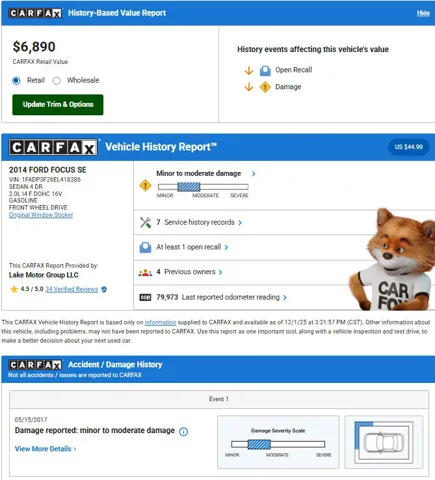435x480 pixels.
Task: Click the Event 1 damage severity scale bar
Action: 278,444
